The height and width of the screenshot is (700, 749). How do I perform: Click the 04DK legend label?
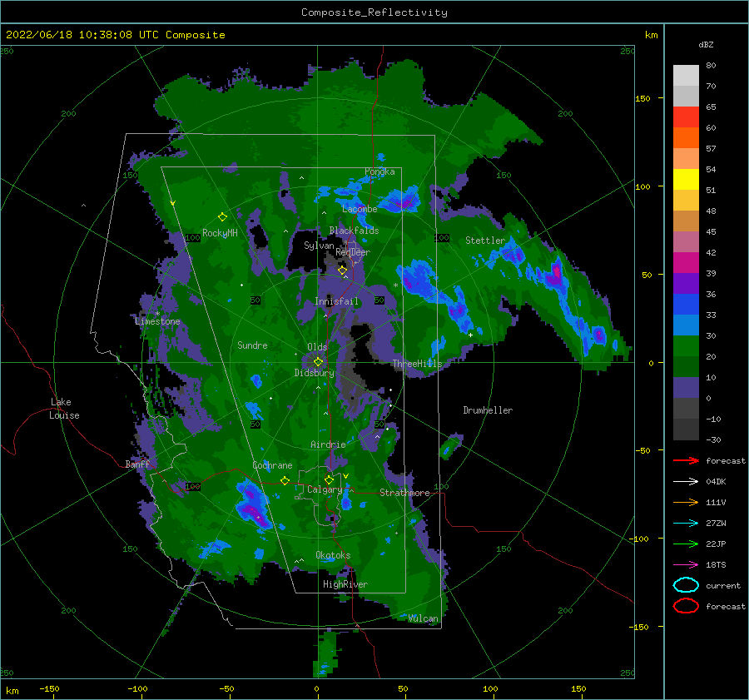point(716,481)
